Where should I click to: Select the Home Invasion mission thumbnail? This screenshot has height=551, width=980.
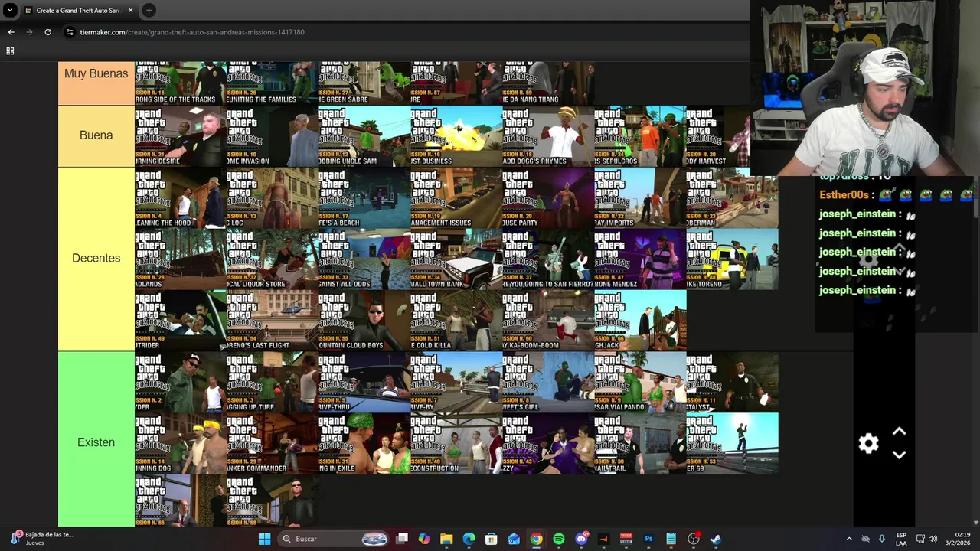click(273, 136)
